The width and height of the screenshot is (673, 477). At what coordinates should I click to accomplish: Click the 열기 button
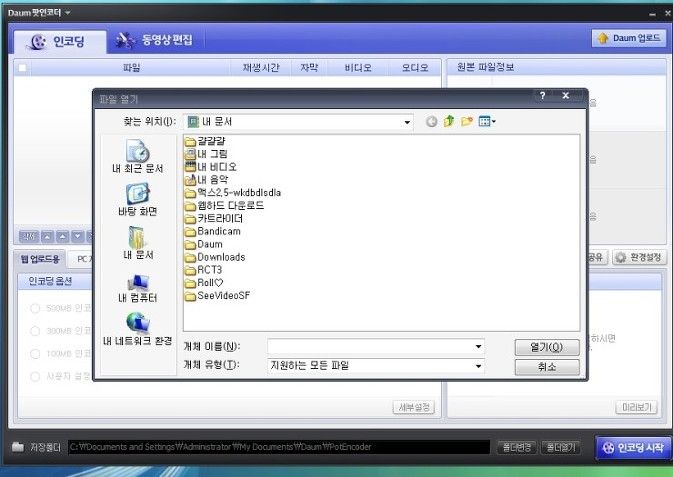coord(547,347)
